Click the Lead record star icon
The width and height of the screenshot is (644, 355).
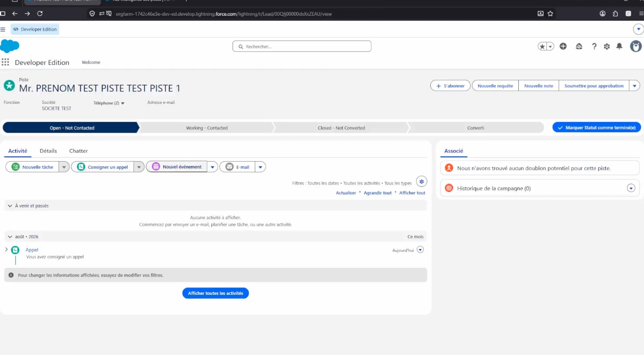click(9, 85)
